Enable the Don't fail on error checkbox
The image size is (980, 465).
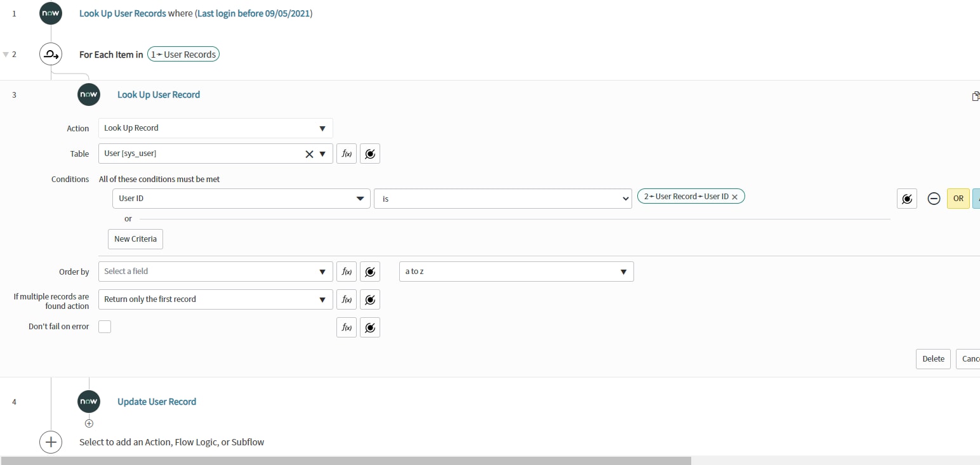tap(104, 326)
